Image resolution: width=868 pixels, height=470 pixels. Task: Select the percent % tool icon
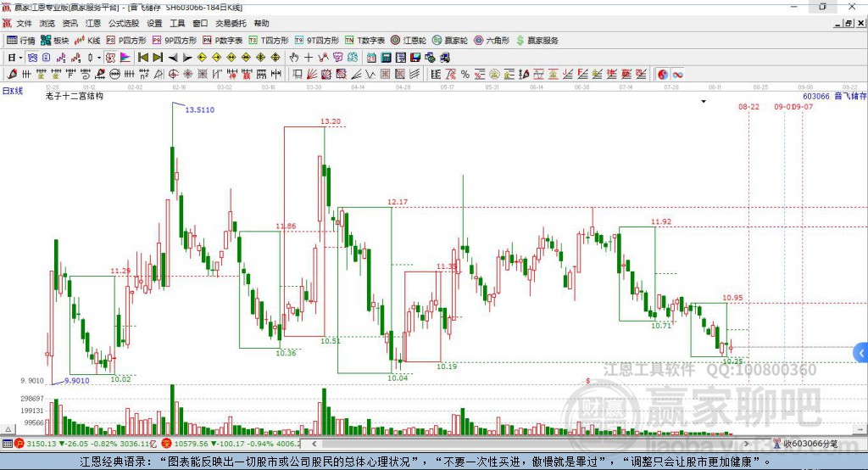point(465,75)
